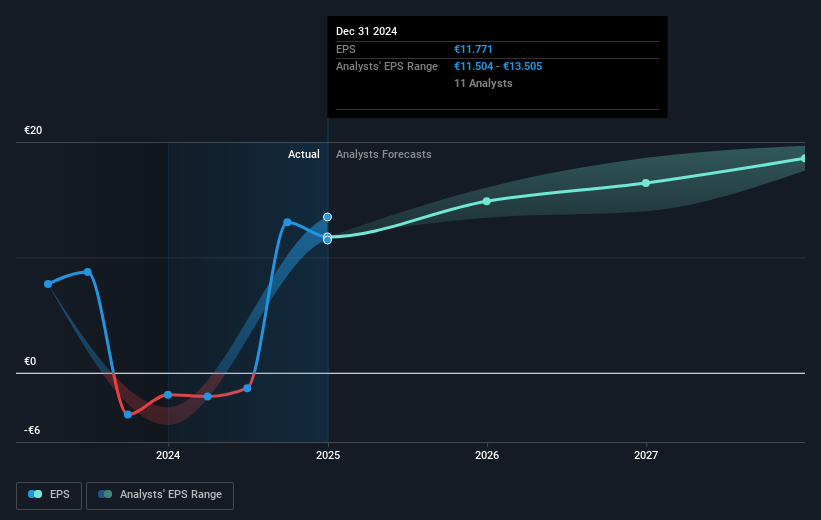Click the 2026 x-axis label

(x=487, y=455)
